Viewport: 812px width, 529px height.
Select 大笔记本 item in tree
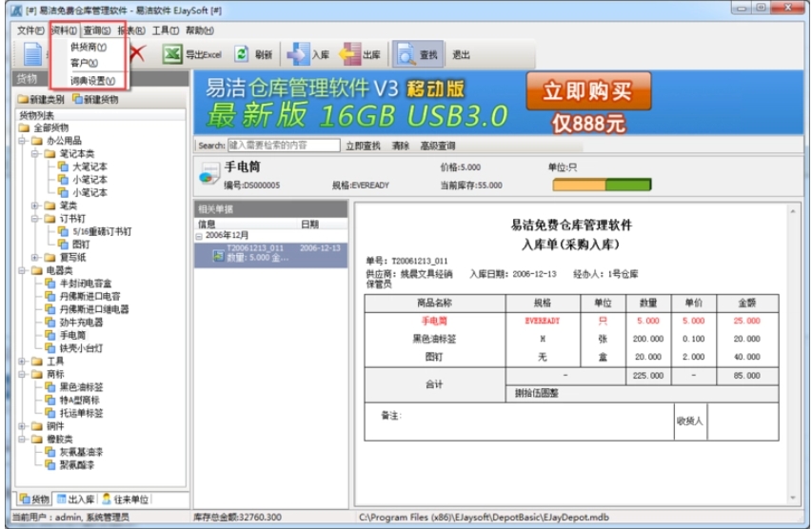tap(89, 167)
